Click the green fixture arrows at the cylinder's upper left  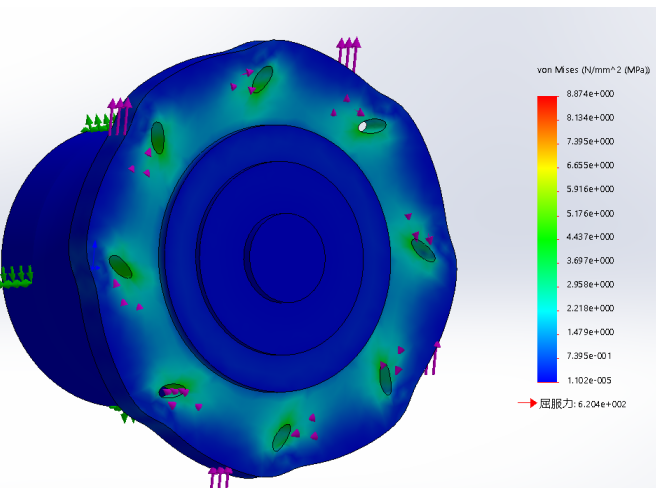tap(97, 124)
